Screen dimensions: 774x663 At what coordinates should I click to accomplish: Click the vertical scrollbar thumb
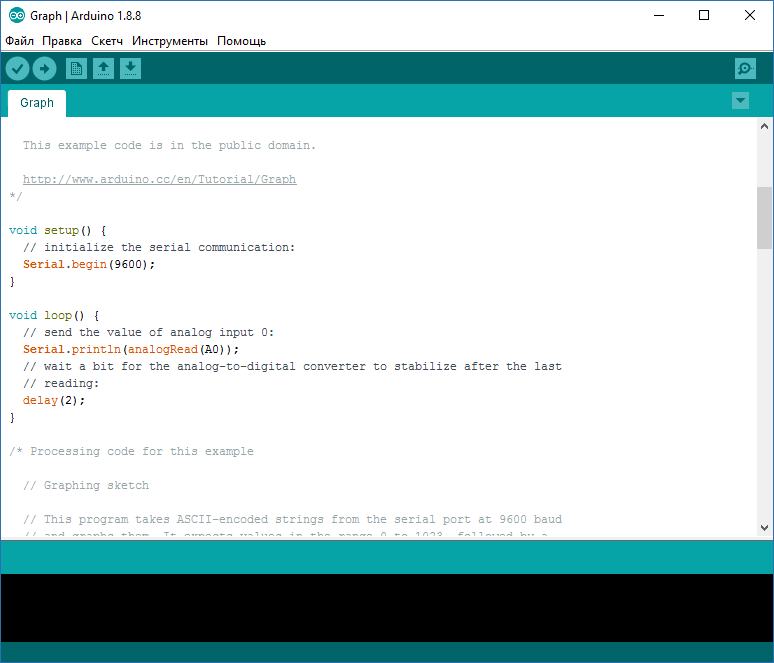point(764,218)
